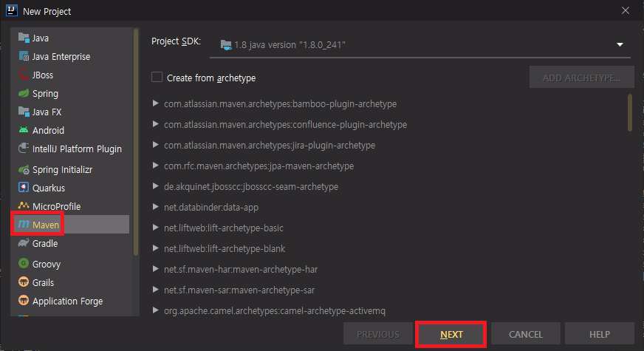
Task: Expand confluence-plugin-archetype node
Action: coord(155,124)
